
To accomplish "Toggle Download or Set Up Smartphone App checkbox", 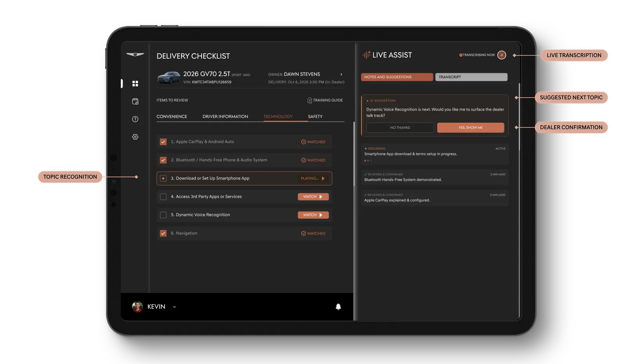I will 163,178.
